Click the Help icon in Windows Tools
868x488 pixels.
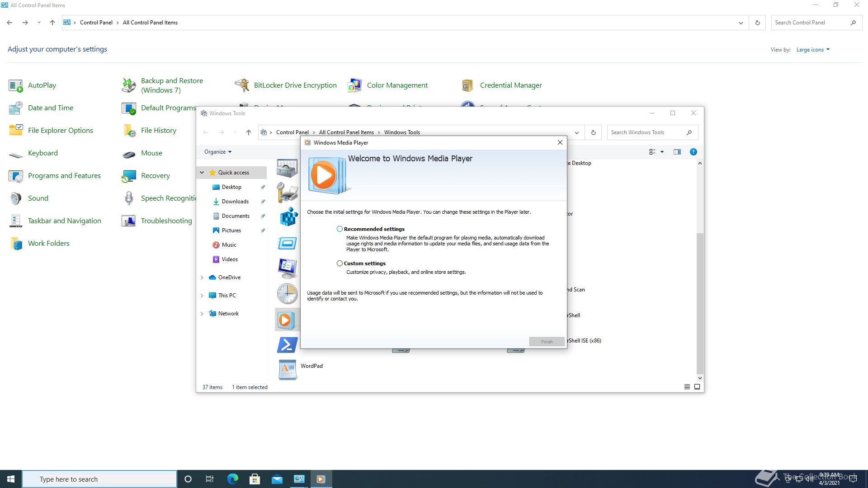coord(693,152)
